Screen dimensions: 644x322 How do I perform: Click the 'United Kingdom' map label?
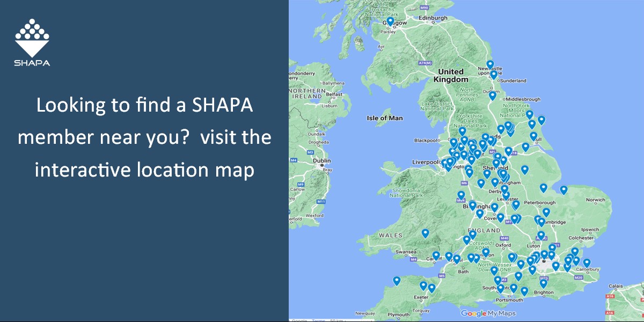(451, 75)
